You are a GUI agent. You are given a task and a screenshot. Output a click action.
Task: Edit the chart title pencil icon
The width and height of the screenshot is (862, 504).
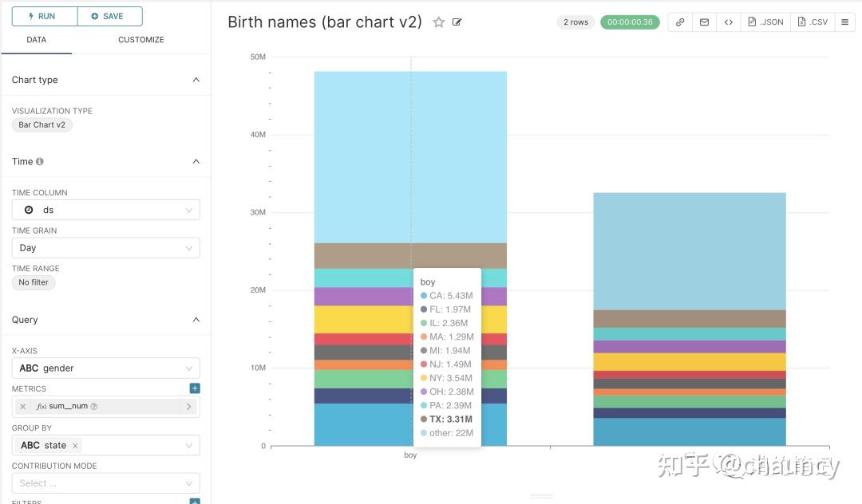[457, 22]
